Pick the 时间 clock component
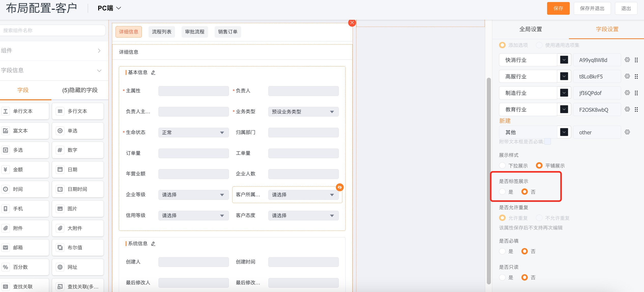Viewport: 644px width, 292px height. (24, 189)
